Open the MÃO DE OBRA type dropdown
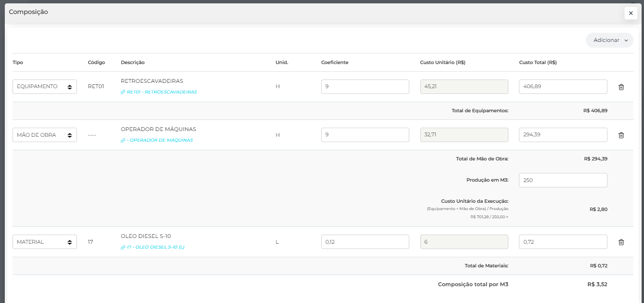Viewport: 644px width, 303px height. pyautogui.click(x=45, y=135)
